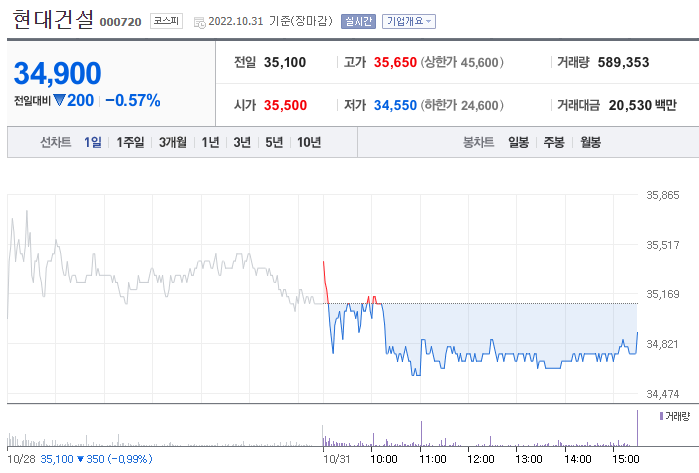Click the stock code 000720

click(x=120, y=22)
